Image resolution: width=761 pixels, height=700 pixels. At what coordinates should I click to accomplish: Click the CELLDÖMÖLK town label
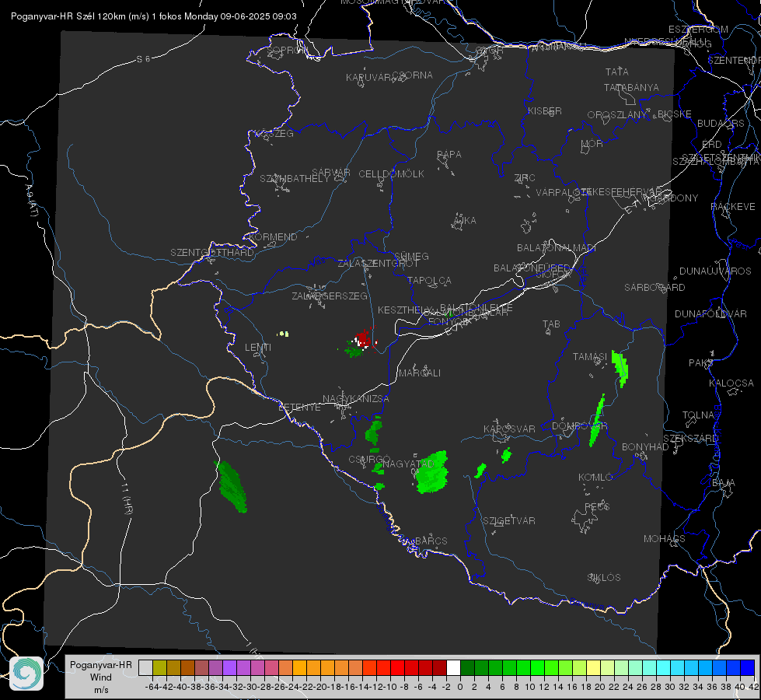click(x=391, y=174)
